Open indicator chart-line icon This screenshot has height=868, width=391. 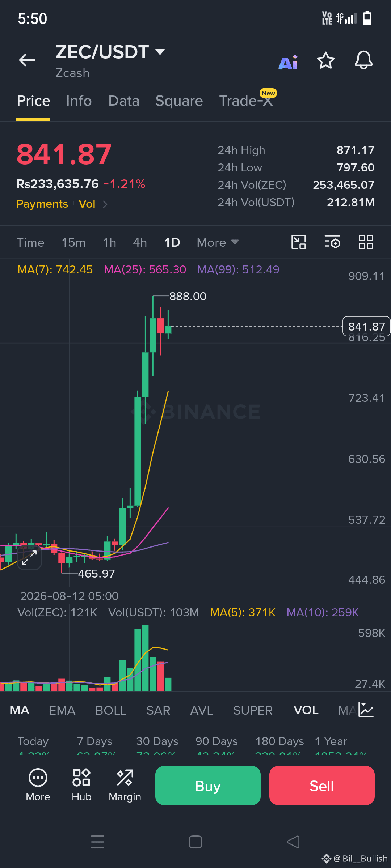click(366, 710)
